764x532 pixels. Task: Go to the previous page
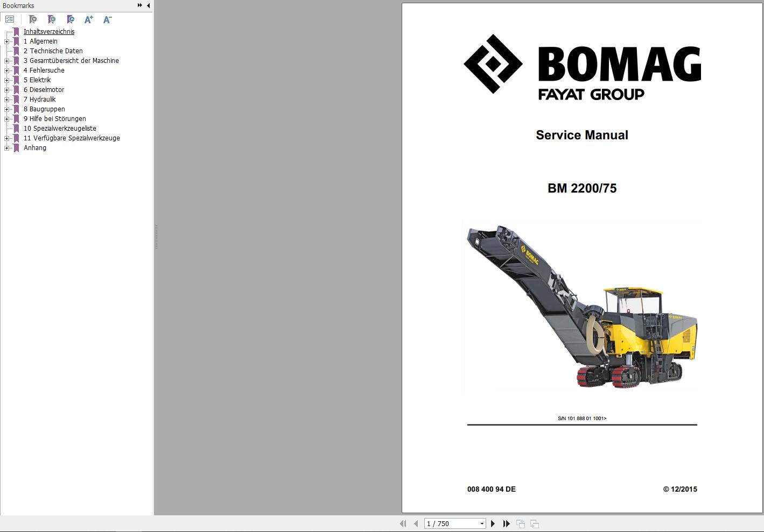(416, 523)
